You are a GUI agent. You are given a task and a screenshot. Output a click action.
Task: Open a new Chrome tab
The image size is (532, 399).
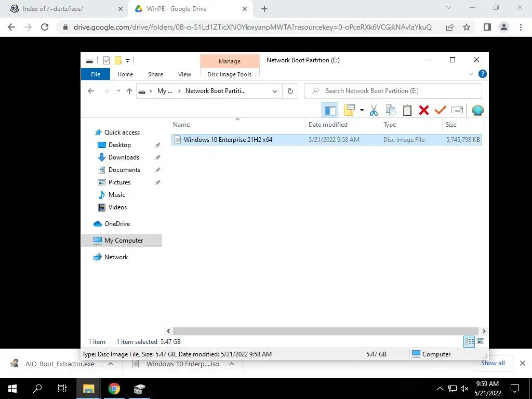[x=264, y=9]
